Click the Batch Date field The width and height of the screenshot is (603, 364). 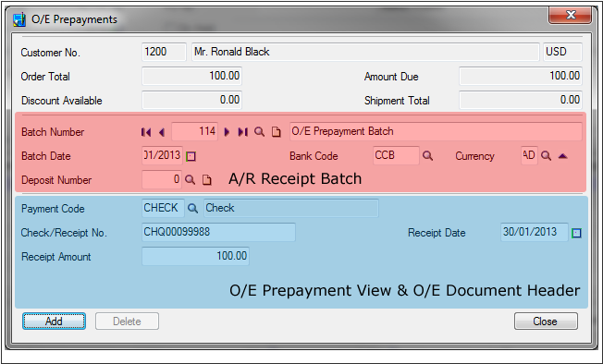tap(162, 155)
